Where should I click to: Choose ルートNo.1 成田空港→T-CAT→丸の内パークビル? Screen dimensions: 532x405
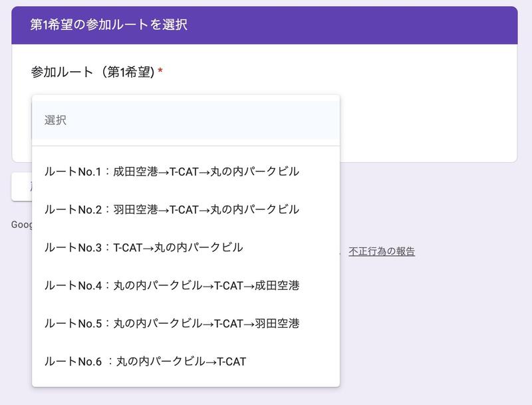(x=186, y=172)
